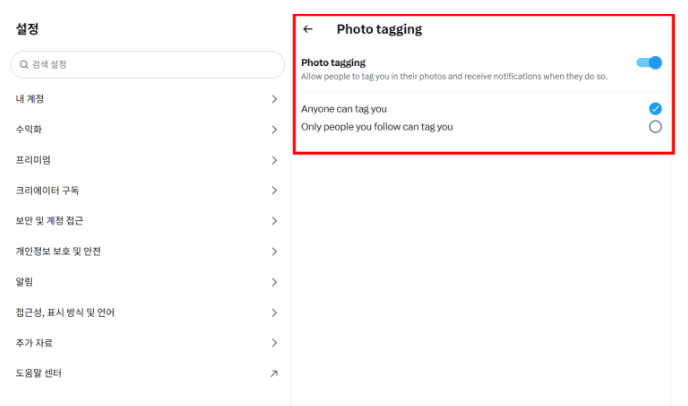
Task: Select Only people you follow radio button
Action: point(655,127)
